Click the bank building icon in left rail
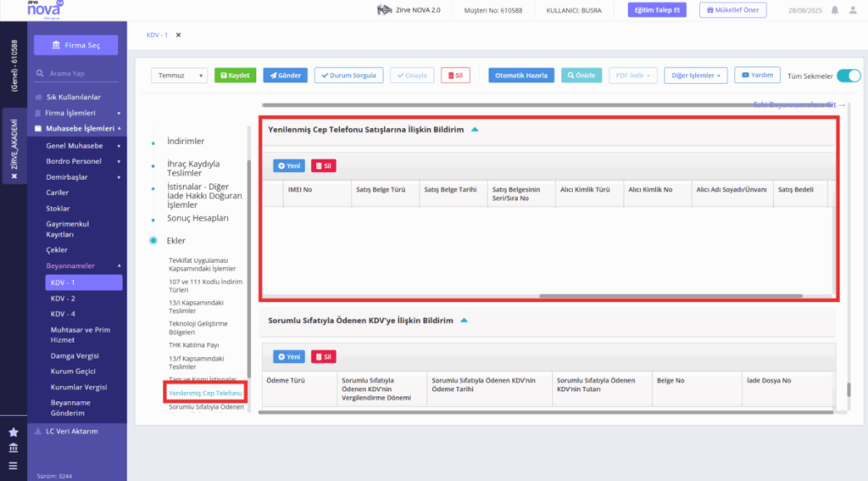The height and width of the screenshot is (481, 868). coord(14,448)
